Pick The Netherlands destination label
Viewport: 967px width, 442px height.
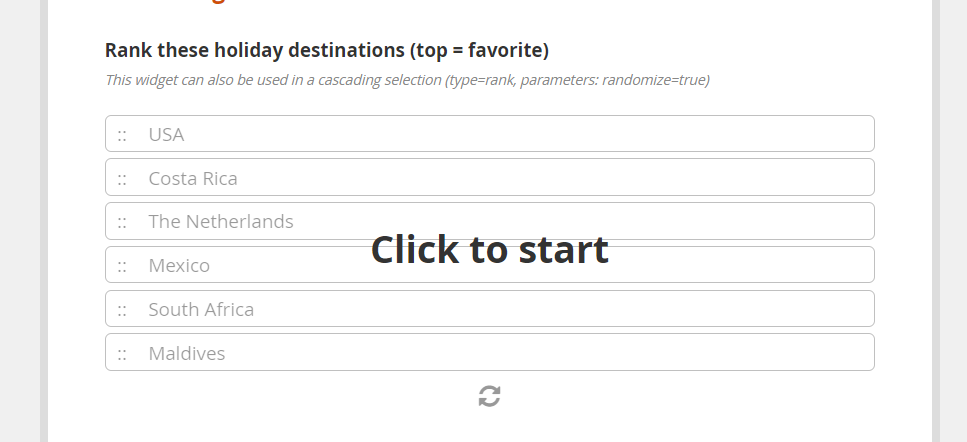coord(221,222)
